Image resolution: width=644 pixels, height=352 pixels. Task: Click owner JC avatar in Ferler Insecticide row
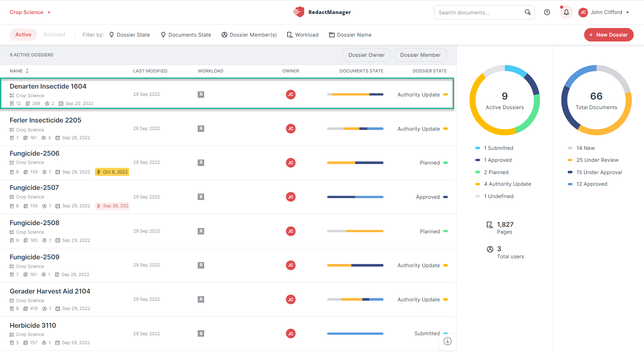click(291, 129)
